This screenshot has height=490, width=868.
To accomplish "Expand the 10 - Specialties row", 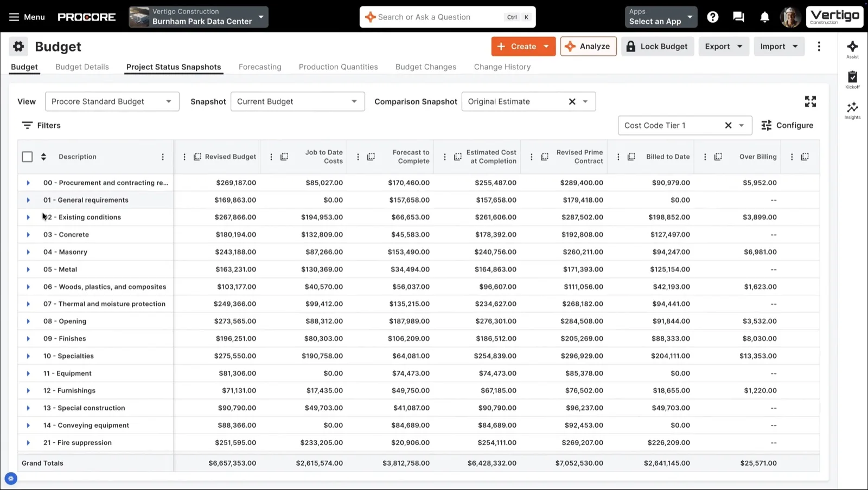I will point(28,356).
